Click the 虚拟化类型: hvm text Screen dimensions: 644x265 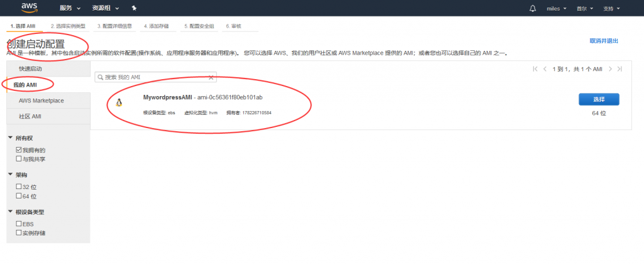(201, 112)
